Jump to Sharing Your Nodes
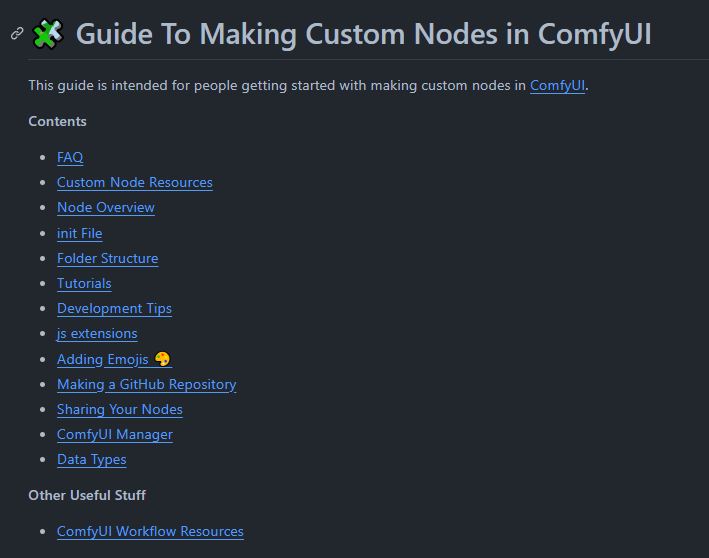The image size is (709, 558). (x=119, y=409)
